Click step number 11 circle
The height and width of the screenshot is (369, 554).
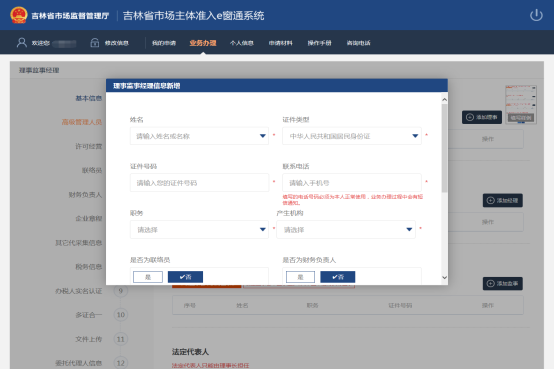pyautogui.click(x=120, y=339)
